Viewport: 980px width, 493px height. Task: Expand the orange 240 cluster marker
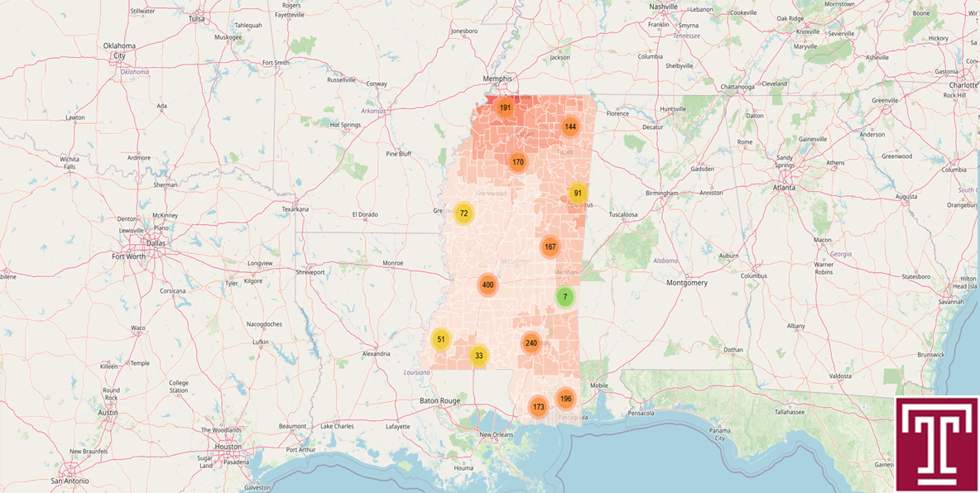[x=531, y=343]
